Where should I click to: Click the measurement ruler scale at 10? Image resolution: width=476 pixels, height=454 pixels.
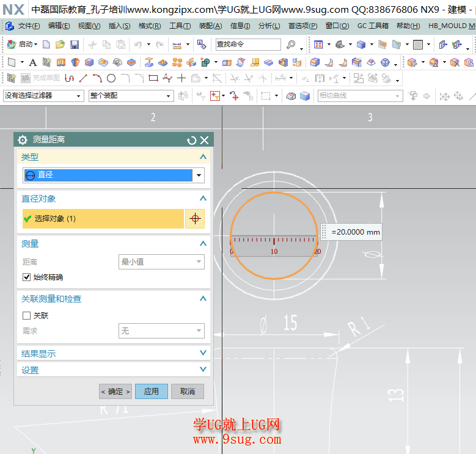tap(274, 251)
